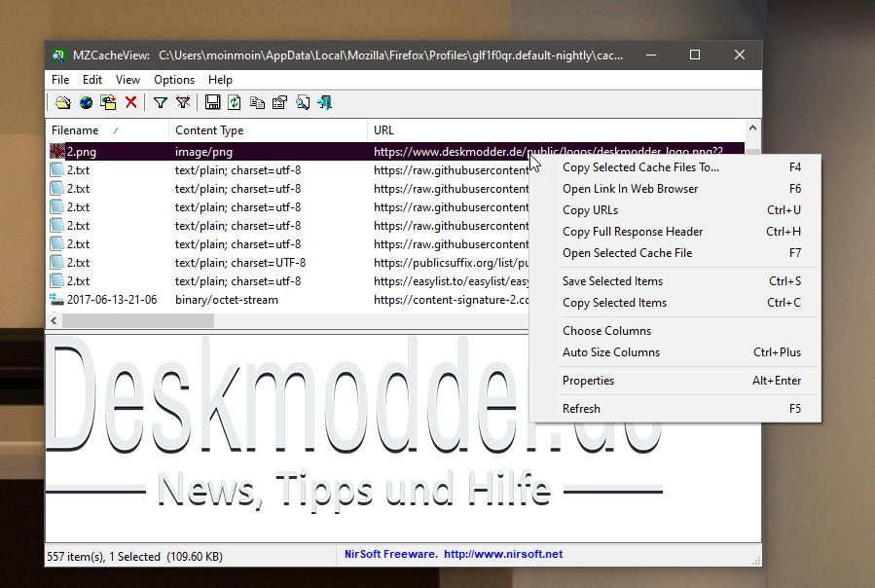Activate the funnel quick filter icon
Image resolution: width=875 pixels, height=588 pixels.
pyautogui.click(x=161, y=103)
